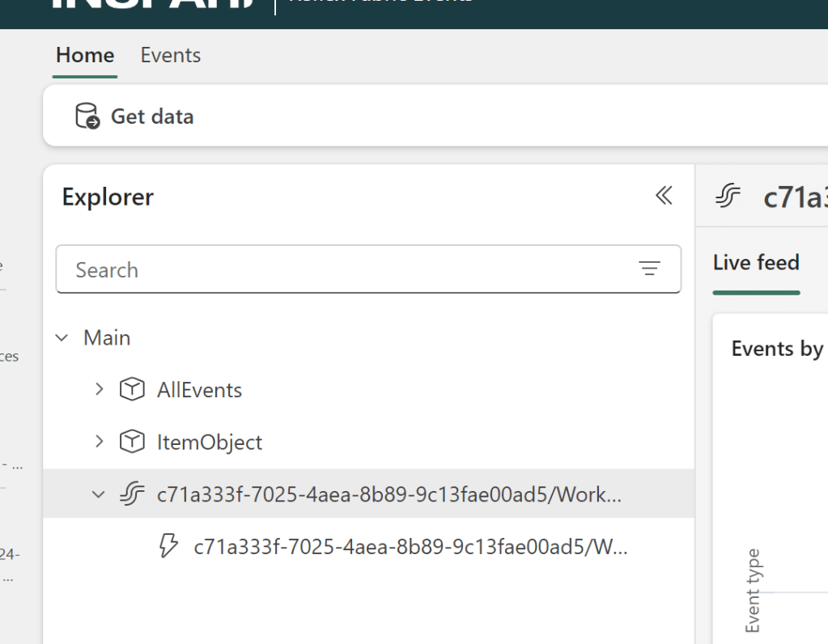This screenshot has height=644, width=828.
Task: Switch to the Events tab
Action: coord(170,55)
